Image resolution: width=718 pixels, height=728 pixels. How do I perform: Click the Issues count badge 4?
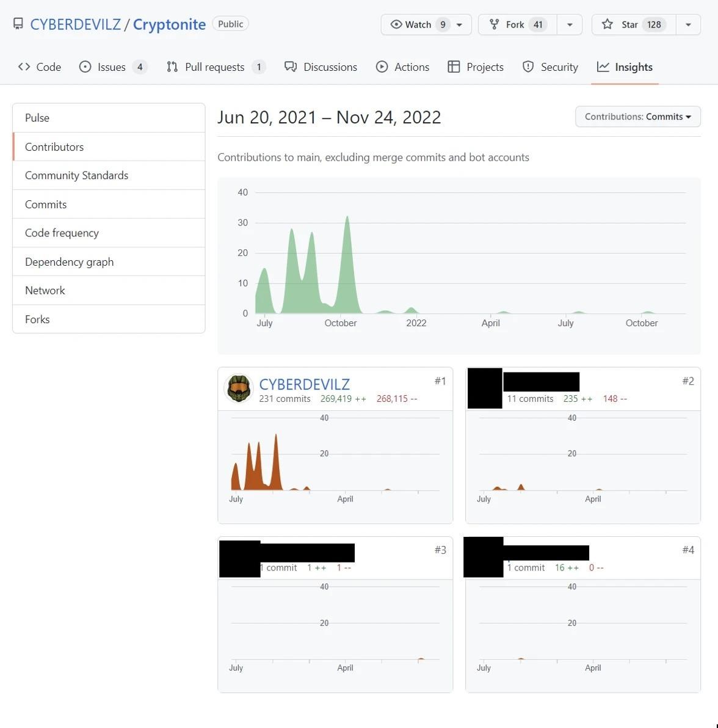tap(140, 67)
